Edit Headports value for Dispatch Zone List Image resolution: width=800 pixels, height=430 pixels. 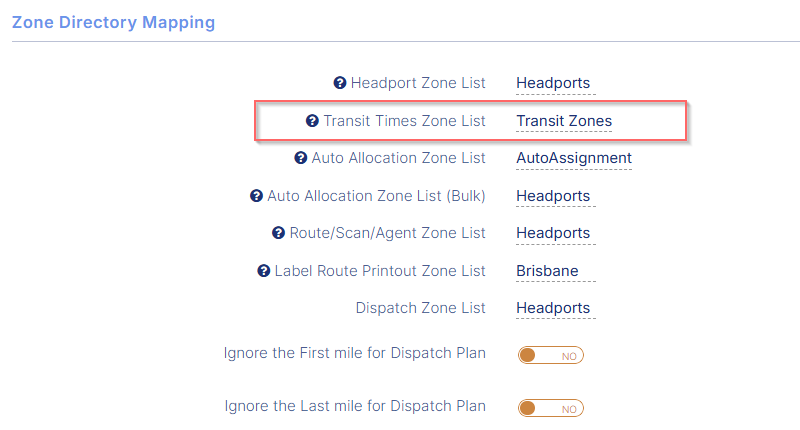pos(553,308)
